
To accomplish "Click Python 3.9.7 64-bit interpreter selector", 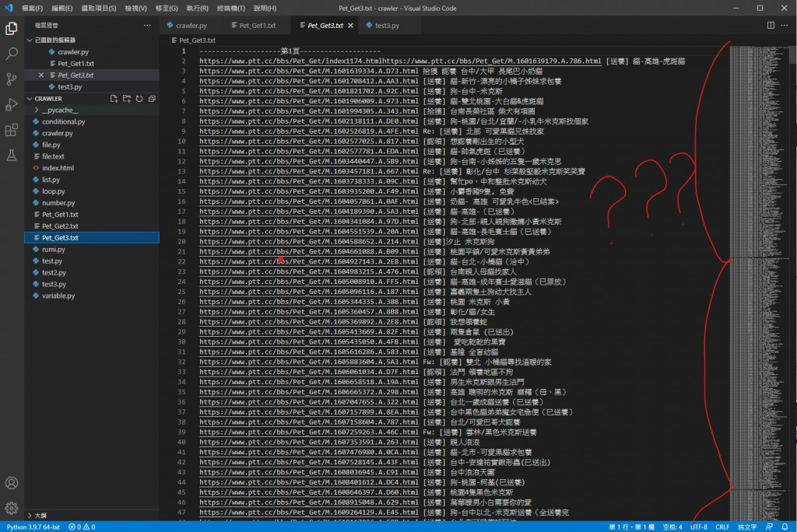I will point(33,527).
